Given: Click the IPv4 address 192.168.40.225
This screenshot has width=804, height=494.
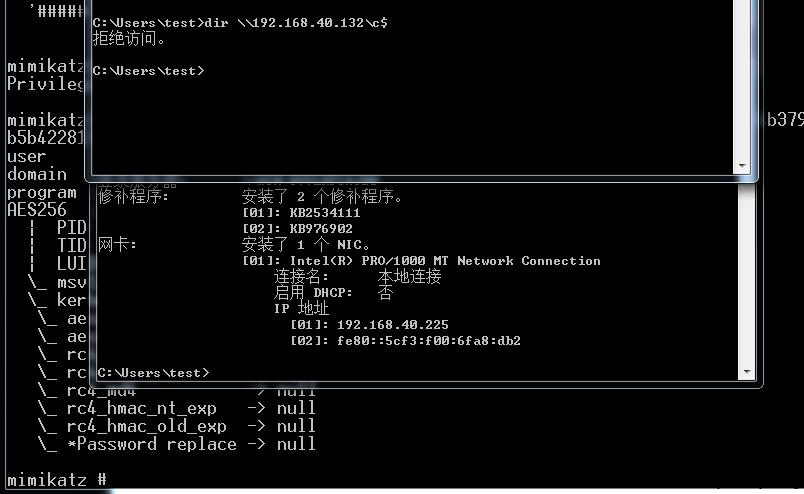Looking at the screenshot, I should coord(392,325).
